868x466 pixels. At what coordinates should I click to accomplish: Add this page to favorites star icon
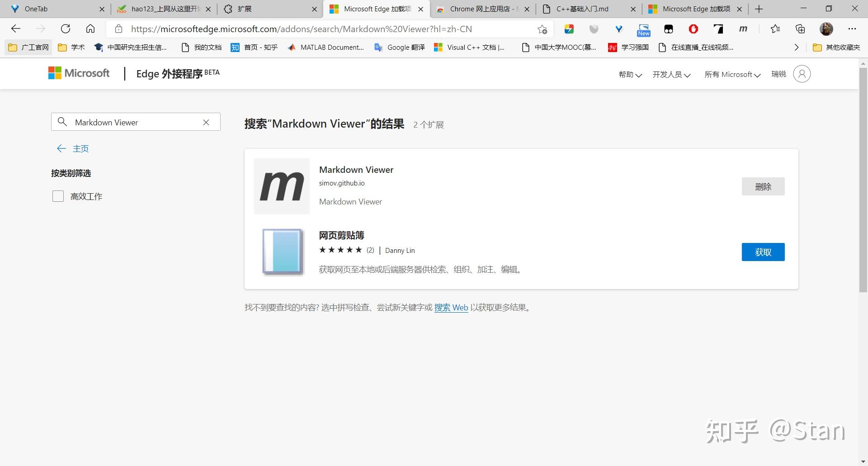click(x=542, y=29)
